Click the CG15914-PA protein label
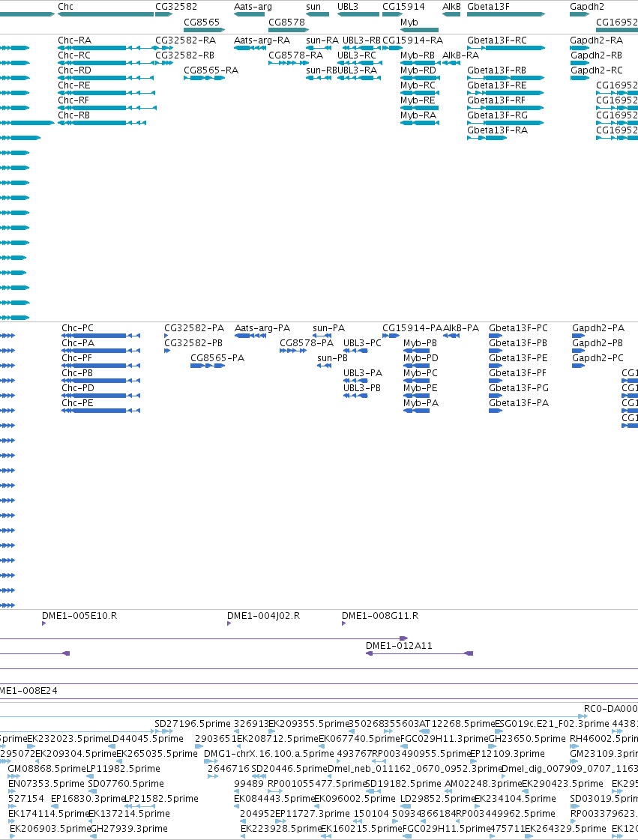The width and height of the screenshot is (638, 840). coord(412,328)
